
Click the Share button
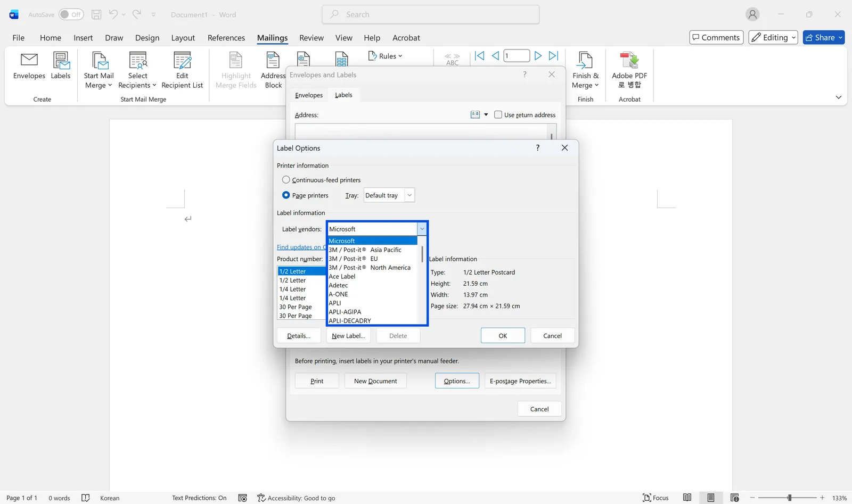824,37
